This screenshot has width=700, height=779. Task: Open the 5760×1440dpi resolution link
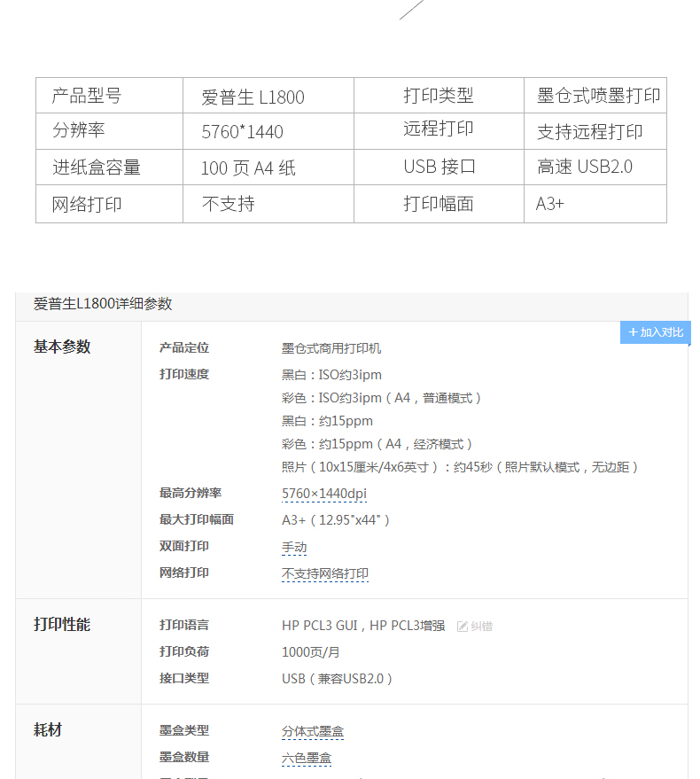[324, 494]
